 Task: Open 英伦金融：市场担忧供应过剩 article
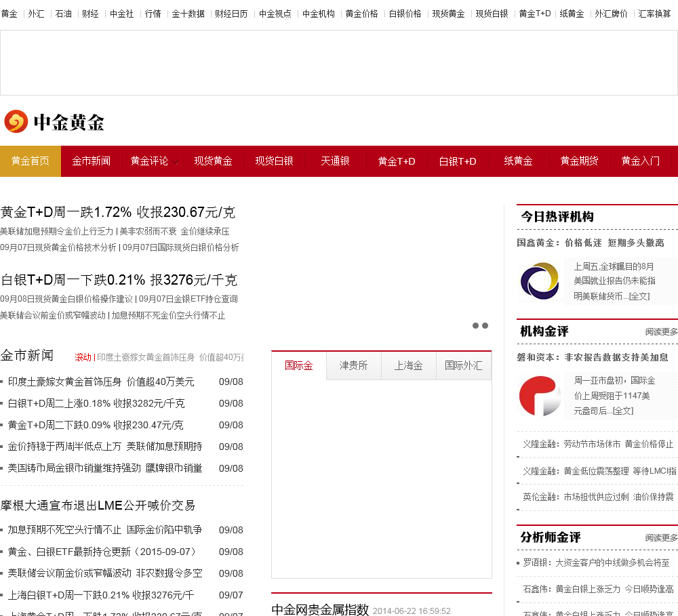coord(599,497)
